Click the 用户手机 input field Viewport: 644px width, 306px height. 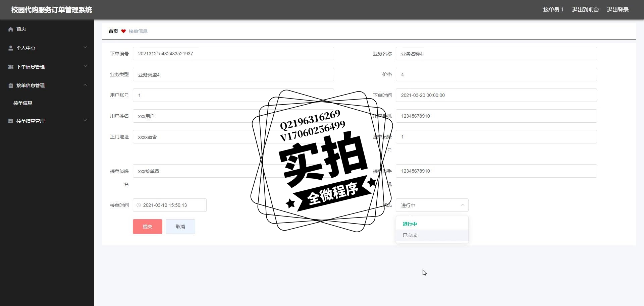(496, 116)
